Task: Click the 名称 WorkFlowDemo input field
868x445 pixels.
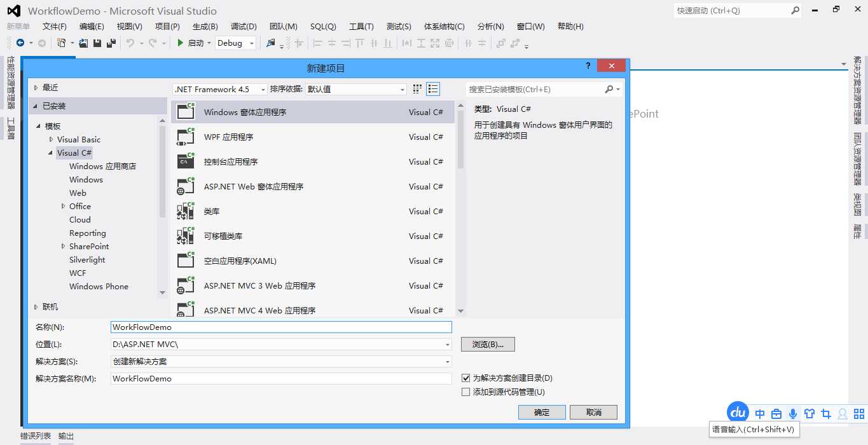Action: click(281, 327)
